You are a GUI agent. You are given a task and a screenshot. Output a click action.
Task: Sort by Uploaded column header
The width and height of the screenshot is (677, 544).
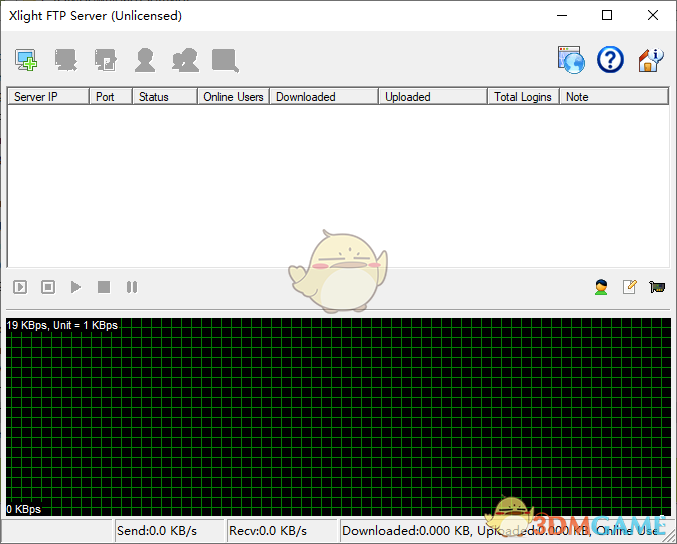(x=433, y=97)
